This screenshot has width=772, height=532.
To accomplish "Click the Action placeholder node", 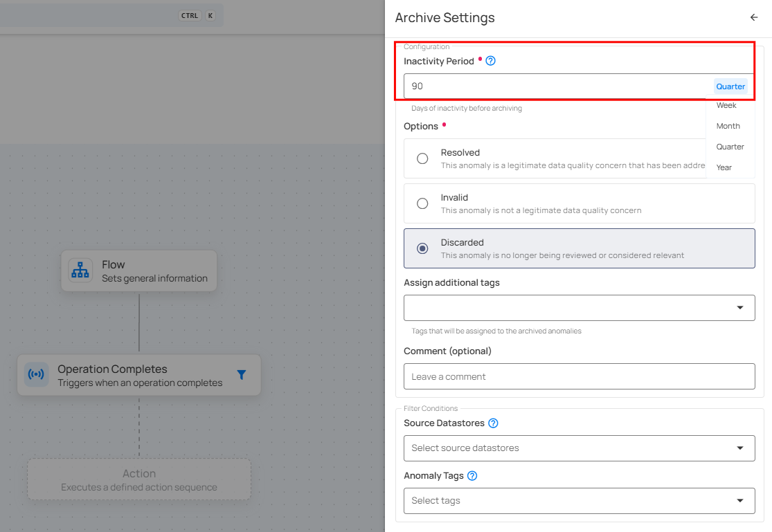I will pyautogui.click(x=139, y=480).
